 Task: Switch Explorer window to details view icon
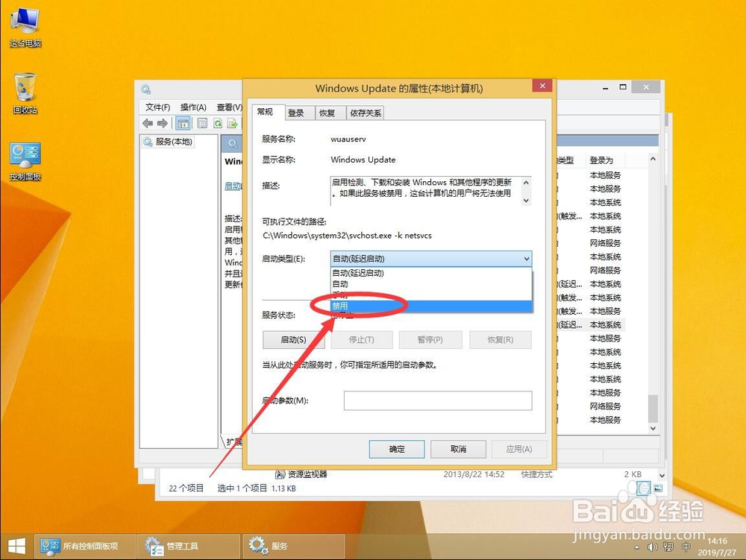tap(643, 488)
